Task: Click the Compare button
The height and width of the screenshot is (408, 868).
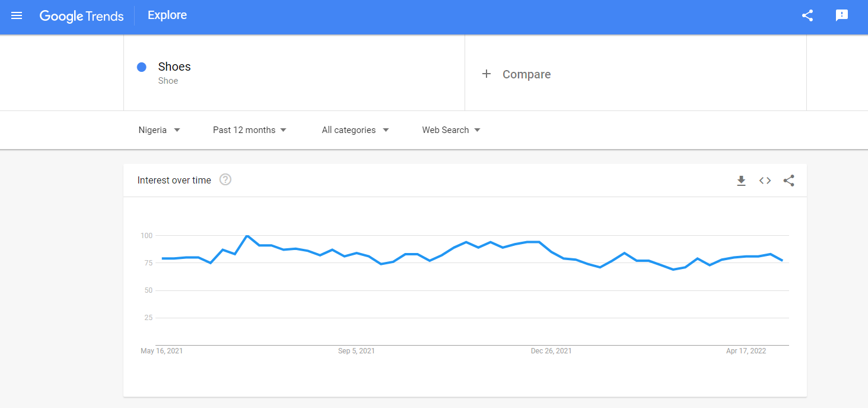Action: [x=526, y=74]
